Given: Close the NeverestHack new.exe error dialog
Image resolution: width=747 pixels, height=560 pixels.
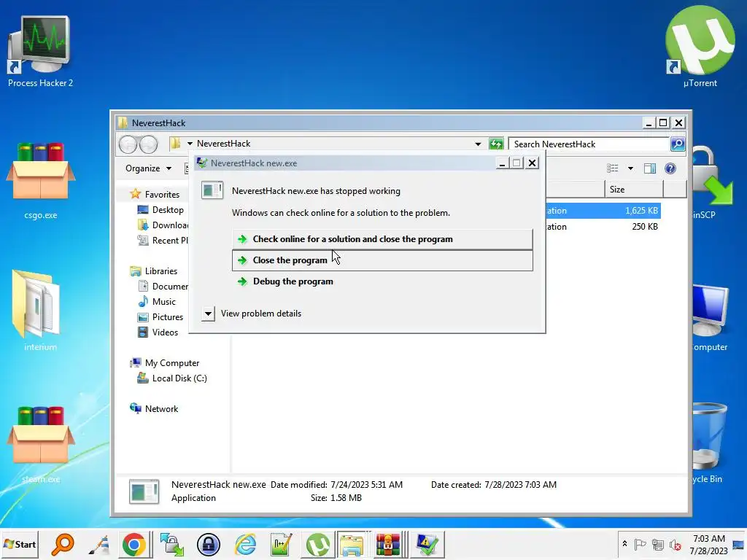Looking at the screenshot, I should point(532,163).
